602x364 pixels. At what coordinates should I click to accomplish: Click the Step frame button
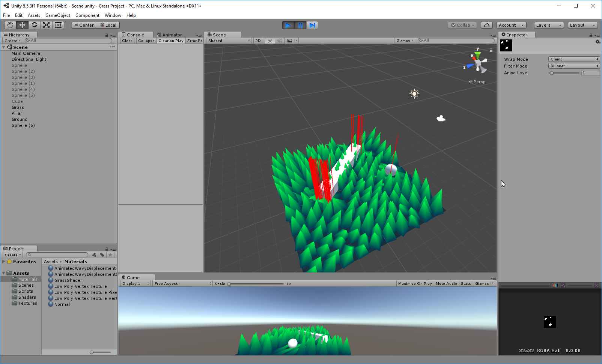(x=312, y=25)
